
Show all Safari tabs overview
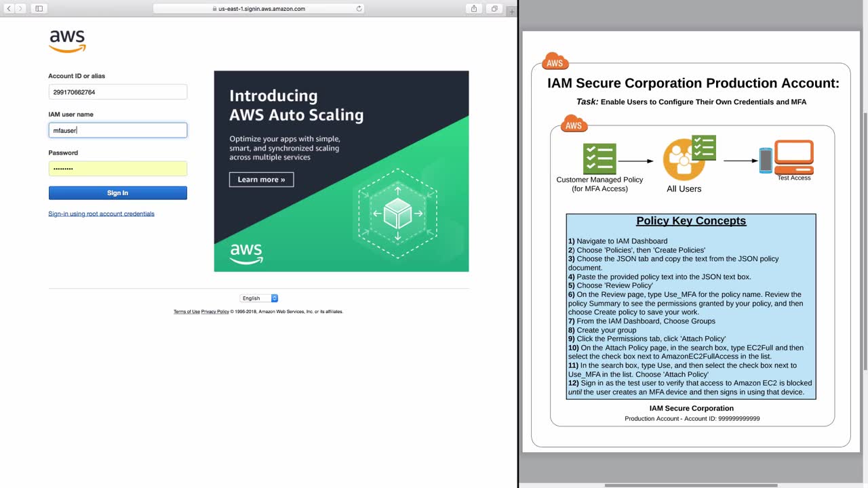click(494, 9)
